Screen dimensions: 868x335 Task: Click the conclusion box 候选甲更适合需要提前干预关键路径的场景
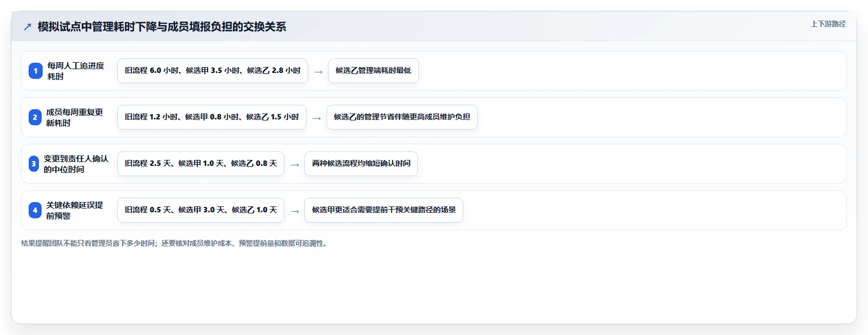click(384, 210)
